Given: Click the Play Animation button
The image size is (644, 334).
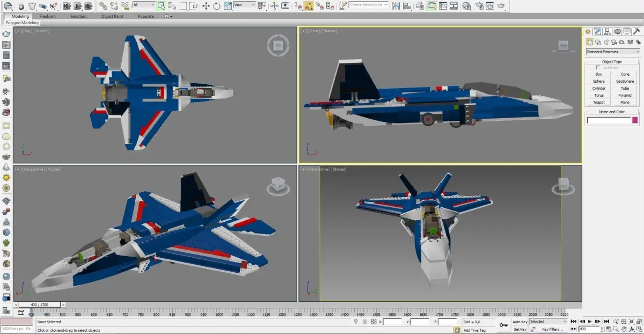Looking at the screenshot, I should [x=589, y=322].
